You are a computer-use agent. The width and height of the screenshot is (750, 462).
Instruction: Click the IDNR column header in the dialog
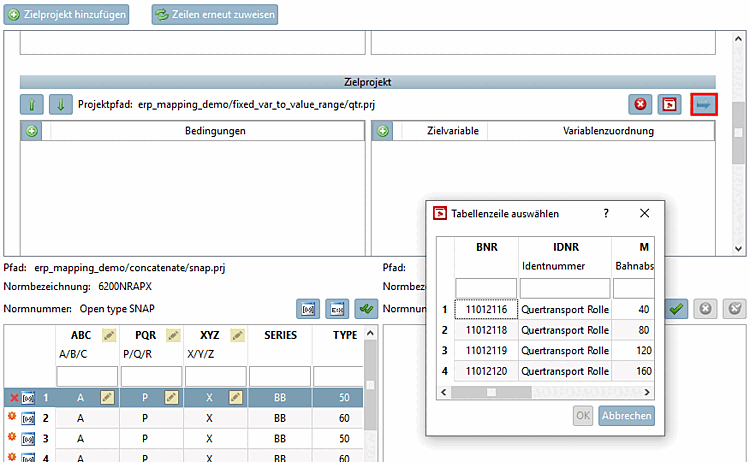(x=566, y=247)
